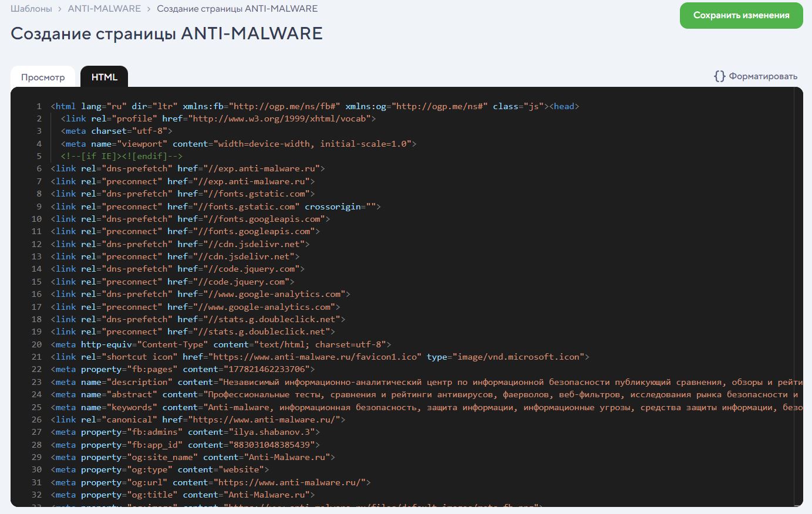Click the Форматировать code formatting button
The width and height of the screenshot is (812, 514).
[x=756, y=76]
